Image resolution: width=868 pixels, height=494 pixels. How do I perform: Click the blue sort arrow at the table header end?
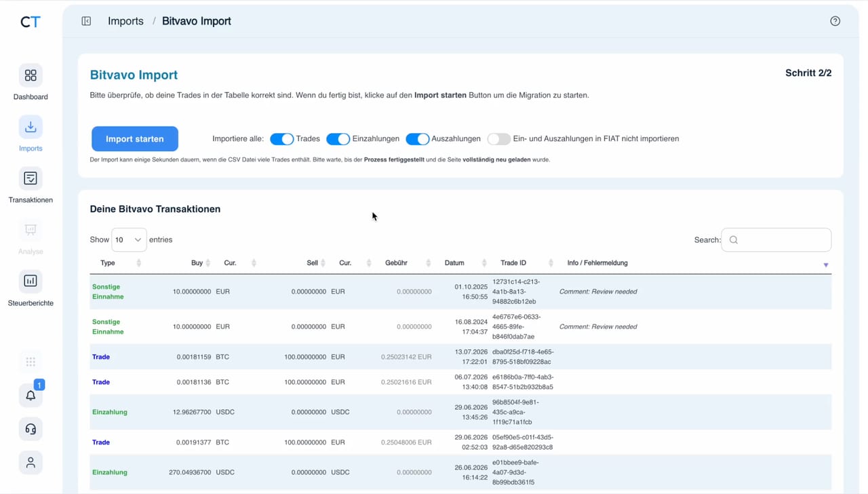tap(826, 265)
